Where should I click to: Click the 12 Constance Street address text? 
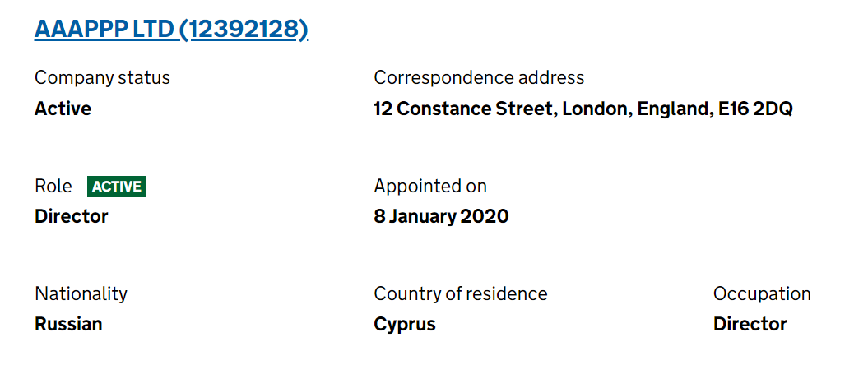(x=465, y=109)
